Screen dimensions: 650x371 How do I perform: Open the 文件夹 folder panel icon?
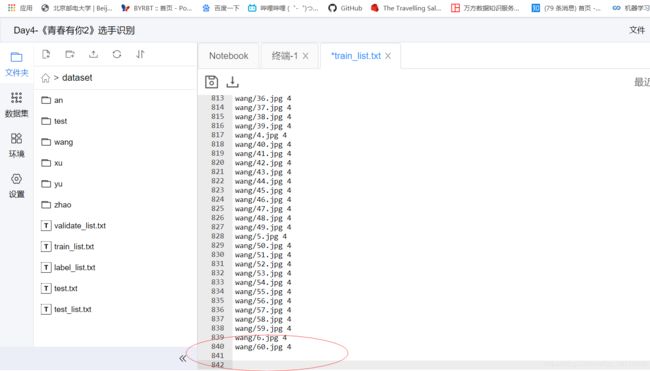tap(17, 57)
